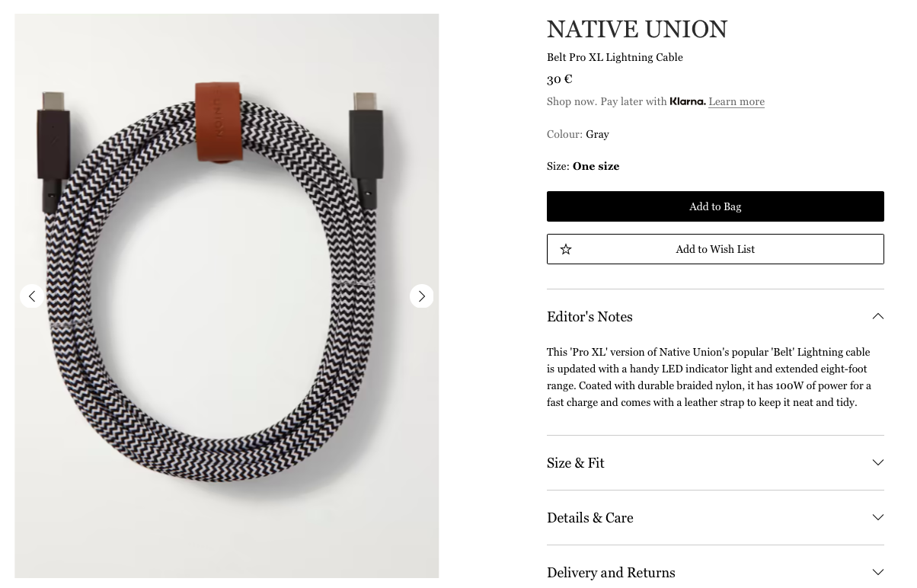The width and height of the screenshot is (917, 588).
Task: Open the Native Union brand page
Action: tap(637, 30)
